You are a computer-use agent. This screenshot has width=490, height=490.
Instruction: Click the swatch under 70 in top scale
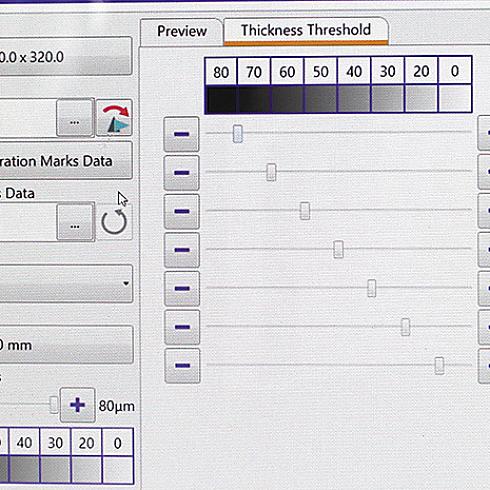[254, 99]
